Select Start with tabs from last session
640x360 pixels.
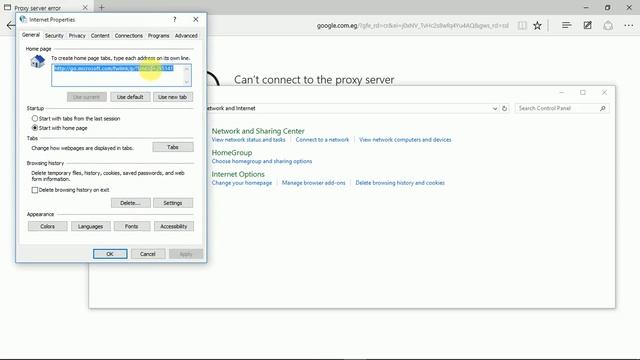click(x=35, y=118)
